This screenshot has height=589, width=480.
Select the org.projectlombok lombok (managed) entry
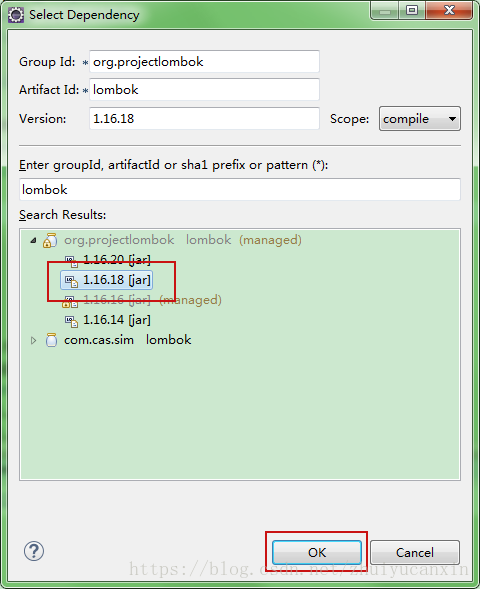tap(183, 240)
